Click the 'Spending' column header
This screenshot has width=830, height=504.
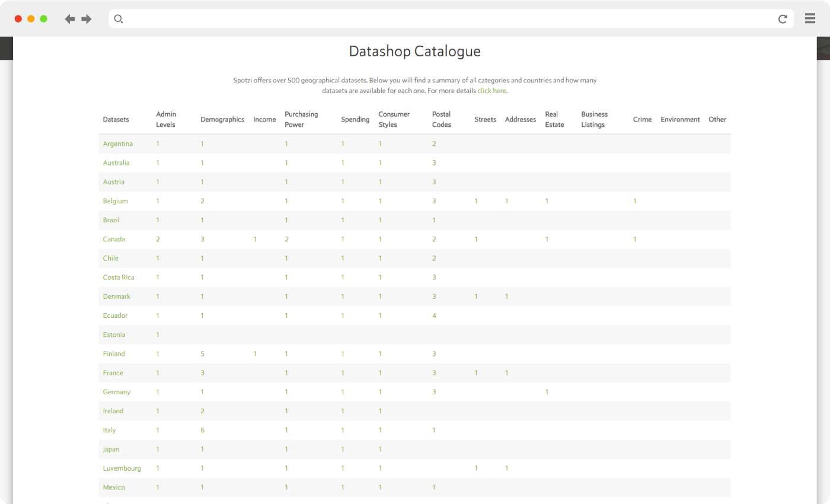point(355,119)
